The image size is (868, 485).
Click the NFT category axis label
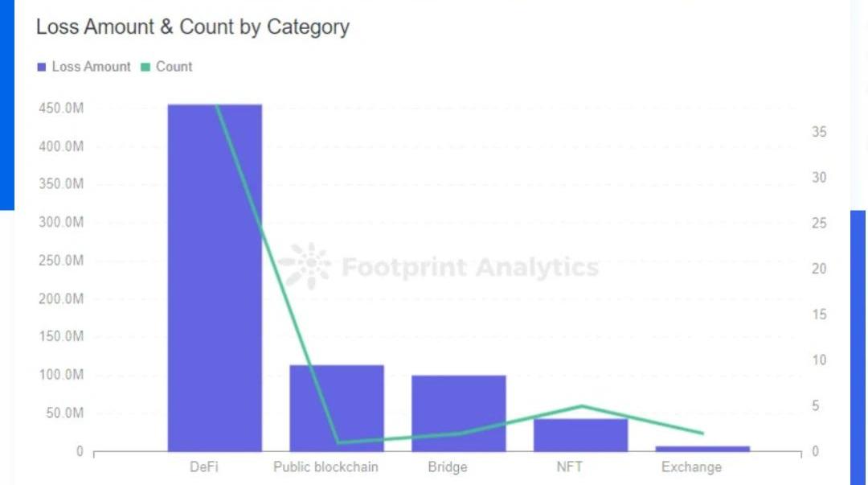pyautogui.click(x=569, y=467)
